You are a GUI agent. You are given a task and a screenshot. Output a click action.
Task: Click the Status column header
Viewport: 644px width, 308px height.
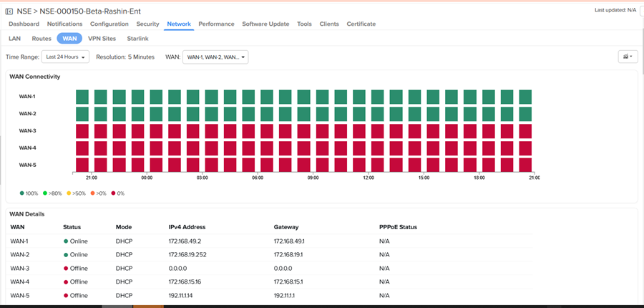point(72,227)
